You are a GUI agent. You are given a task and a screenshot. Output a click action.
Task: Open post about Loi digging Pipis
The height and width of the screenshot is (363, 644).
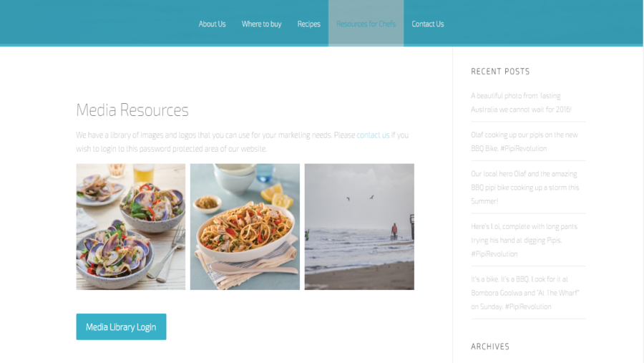[524, 240]
